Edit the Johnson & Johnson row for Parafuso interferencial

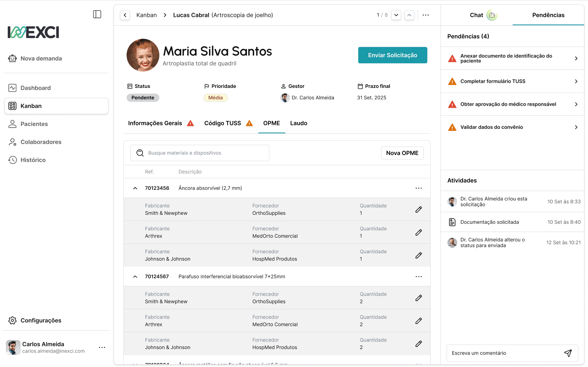(418, 344)
